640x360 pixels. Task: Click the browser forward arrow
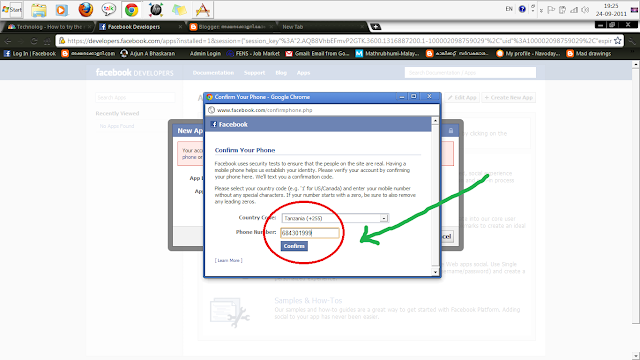(21, 41)
